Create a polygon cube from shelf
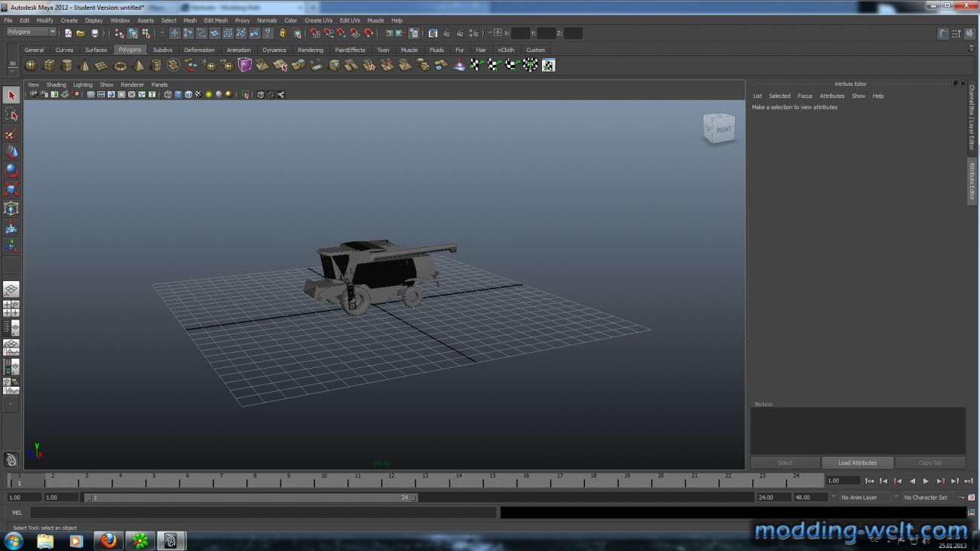The width and height of the screenshot is (980, 551). 49,66
